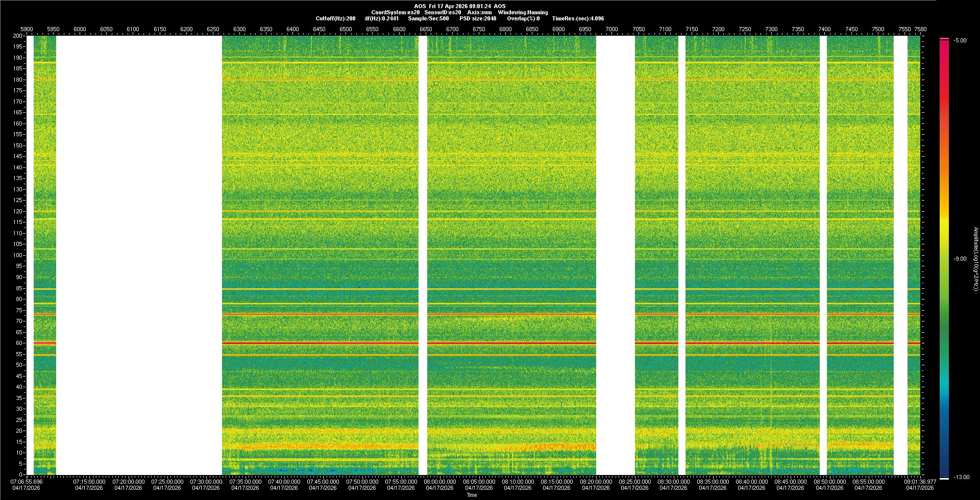
Task: Click the -9.00 colorbar midpoint label
Action: pos(960,259)
